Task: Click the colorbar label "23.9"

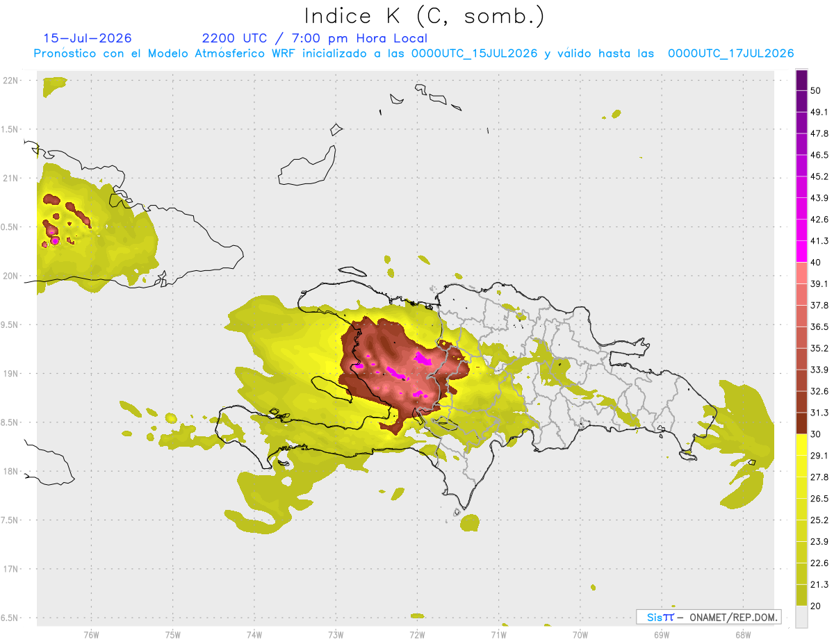Action: coord(819,541)
